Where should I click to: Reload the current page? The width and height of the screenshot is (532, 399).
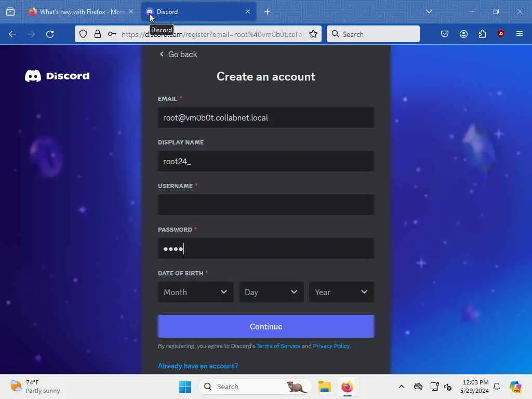pos(50,34)
